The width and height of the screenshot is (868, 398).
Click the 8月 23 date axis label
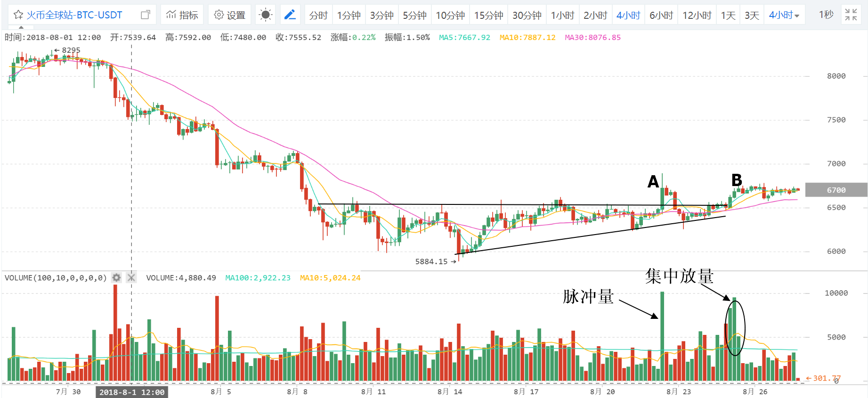pyautogui.click(x=679, y=391)
